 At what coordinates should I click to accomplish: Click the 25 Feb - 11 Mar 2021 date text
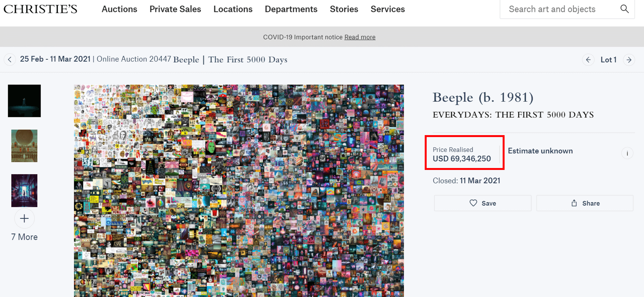[55, 59]
